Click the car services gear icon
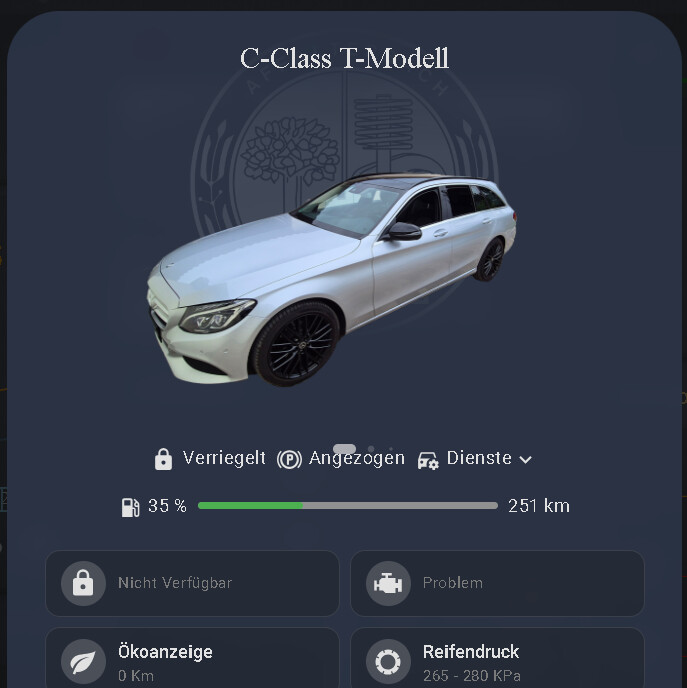Screen dimensions: 687x688 point(428,461)
